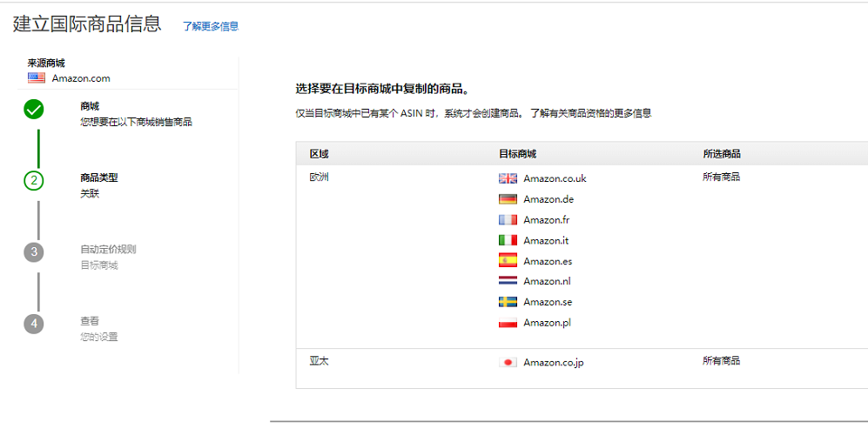Viewport: 868px width, 429px height.
Task: Click the 目标商城 column header
Action: click(x=517, y=154)
